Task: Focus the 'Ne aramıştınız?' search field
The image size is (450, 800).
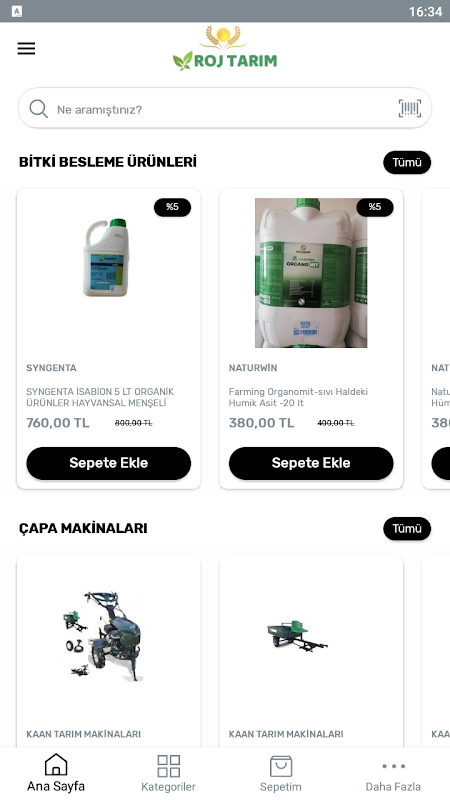Action: tap(225, 108)
